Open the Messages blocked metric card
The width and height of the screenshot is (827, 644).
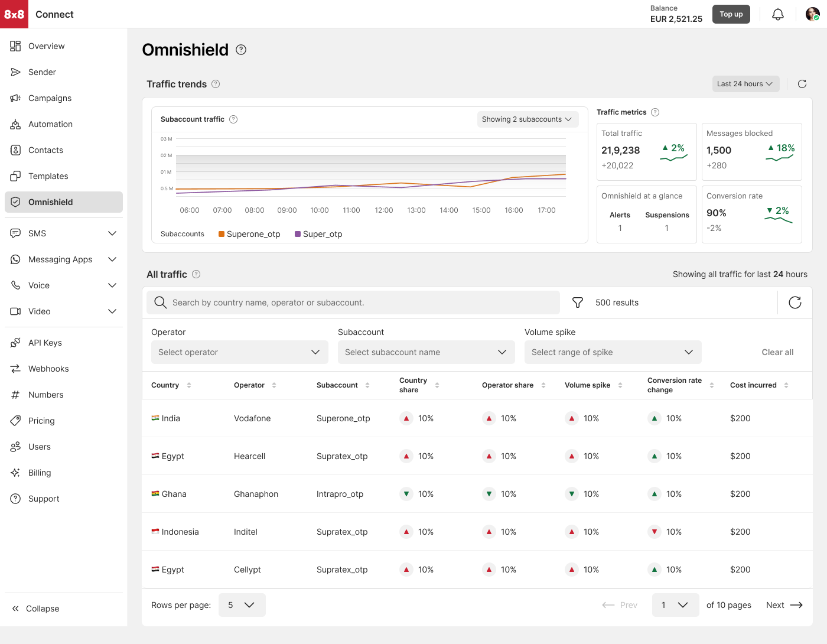(752, 152)
